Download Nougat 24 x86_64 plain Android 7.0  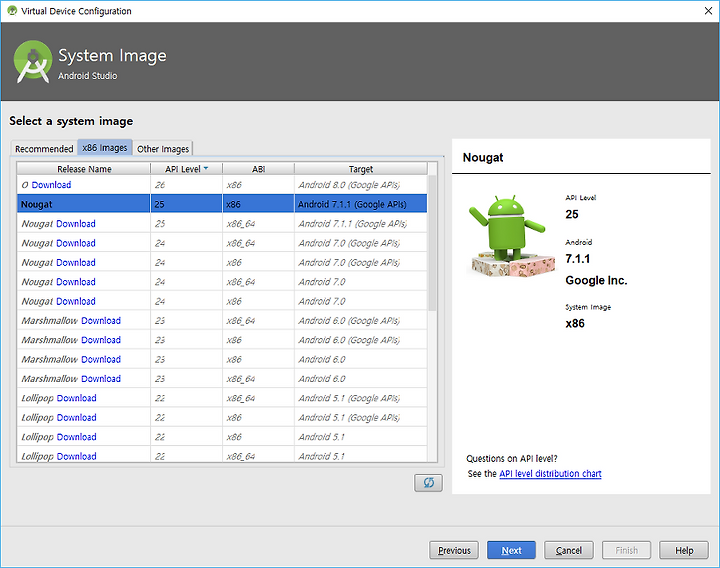click(76, 282)
